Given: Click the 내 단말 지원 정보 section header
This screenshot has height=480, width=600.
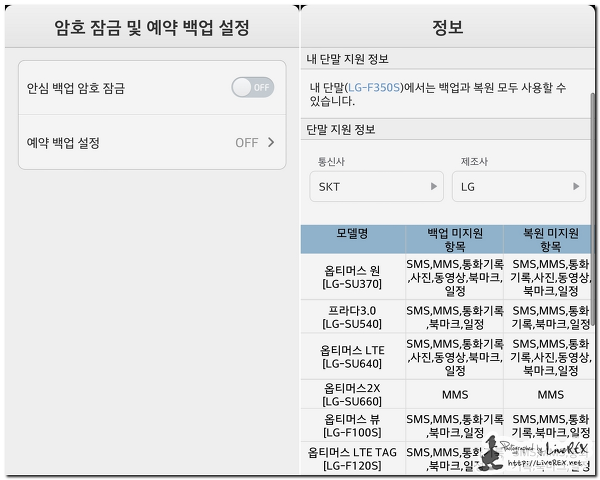Looking at the screenshot, I should click(x=447, y=59).
